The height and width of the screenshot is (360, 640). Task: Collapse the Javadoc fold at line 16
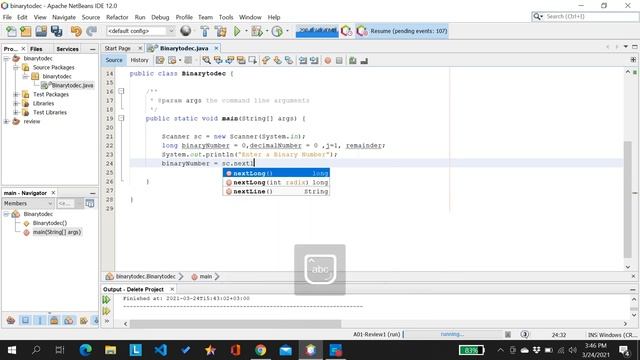pyautogui.click(x=121, y=91)
